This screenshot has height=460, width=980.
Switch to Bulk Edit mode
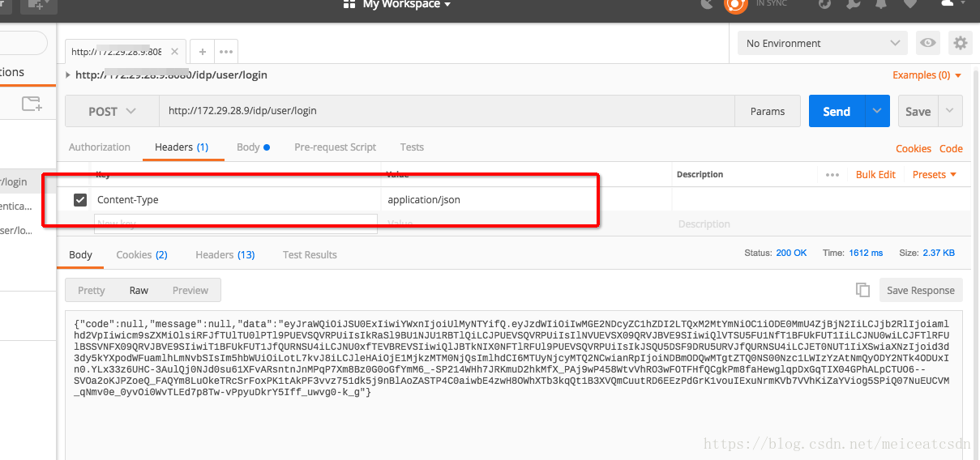(875, 174)
